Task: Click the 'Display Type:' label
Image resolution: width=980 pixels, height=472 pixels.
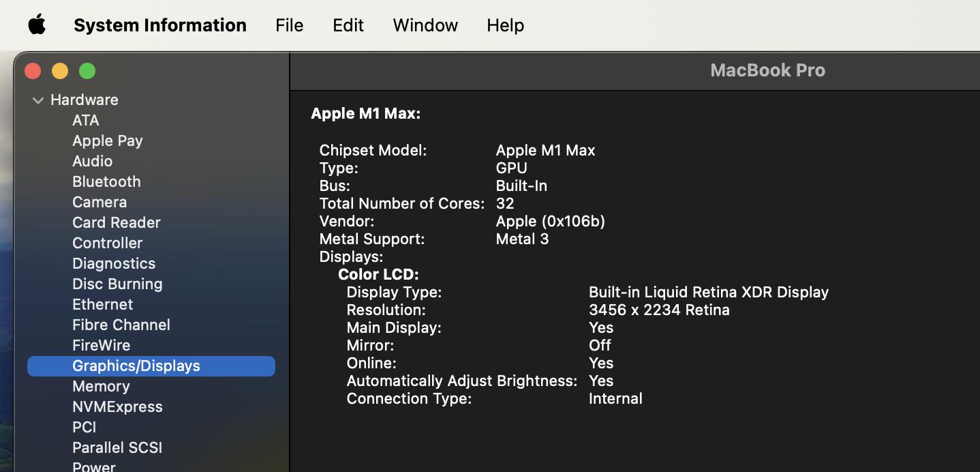Action: click(395, 292)
